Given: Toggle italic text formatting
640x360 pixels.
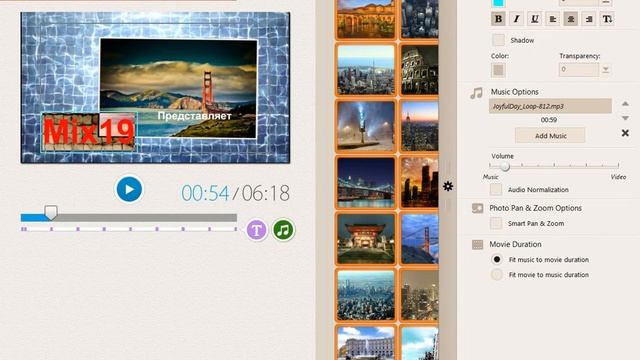Looking at the screenshot, I should [x=516, y=19].
